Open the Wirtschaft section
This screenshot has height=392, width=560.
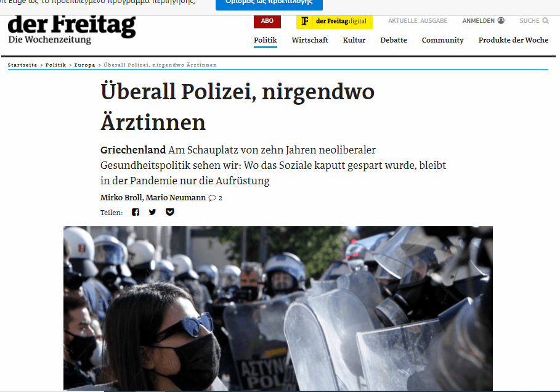(x=310, y=40)
